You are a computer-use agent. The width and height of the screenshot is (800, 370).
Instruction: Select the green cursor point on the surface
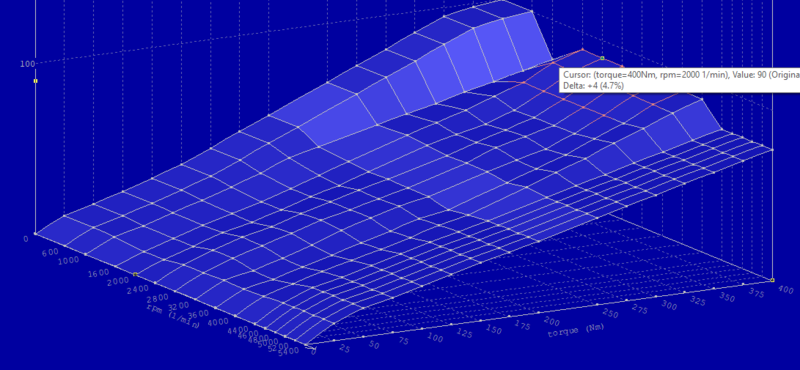(602, 58)
